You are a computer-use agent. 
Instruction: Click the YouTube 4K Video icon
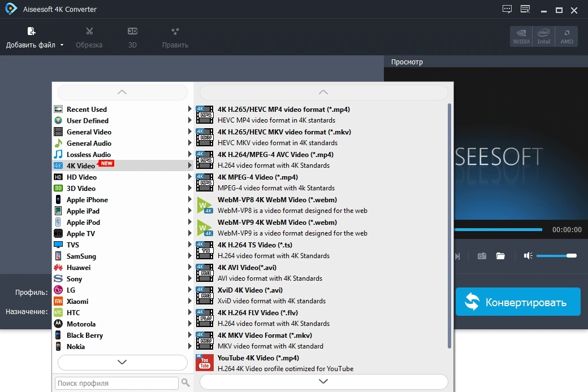[205, 363]
